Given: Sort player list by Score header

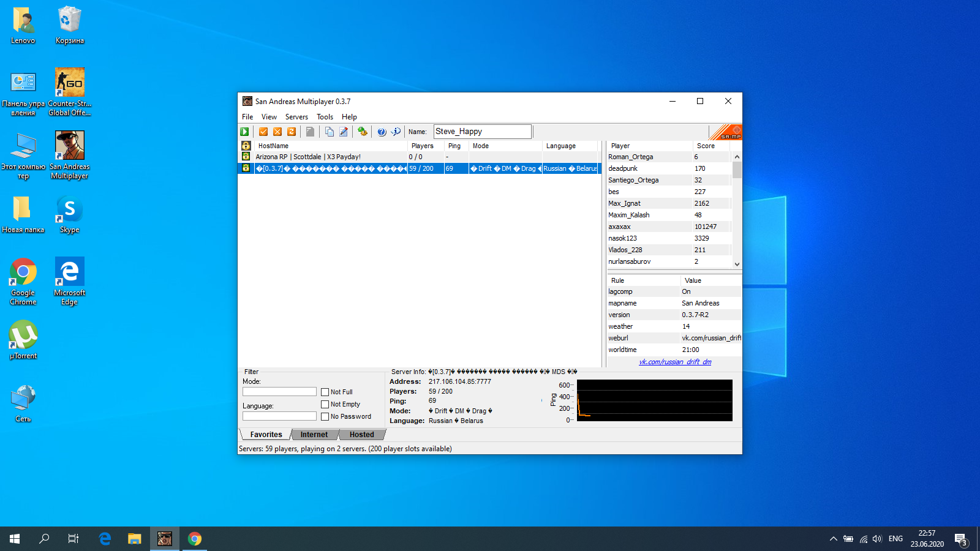Looking at the screenshot, I should (x=712, y=146).
